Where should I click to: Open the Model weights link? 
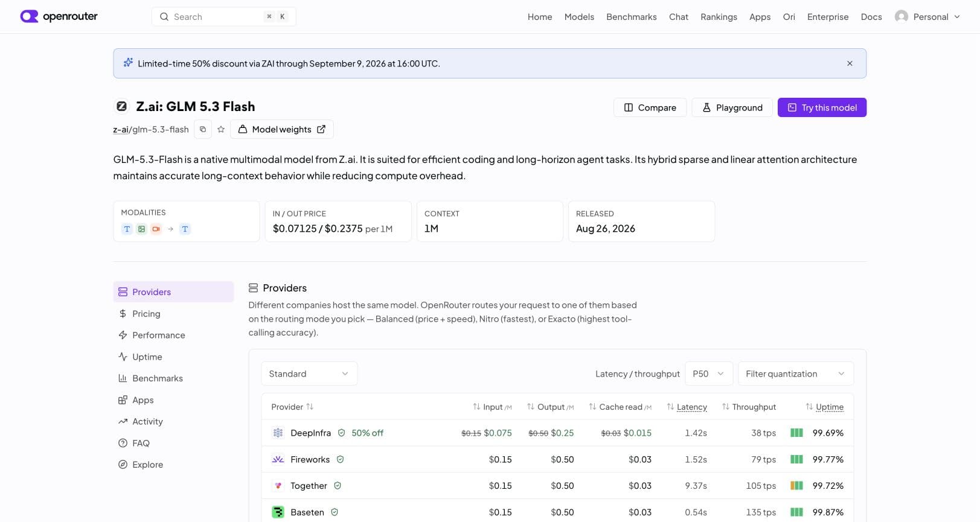click(281, 129)
